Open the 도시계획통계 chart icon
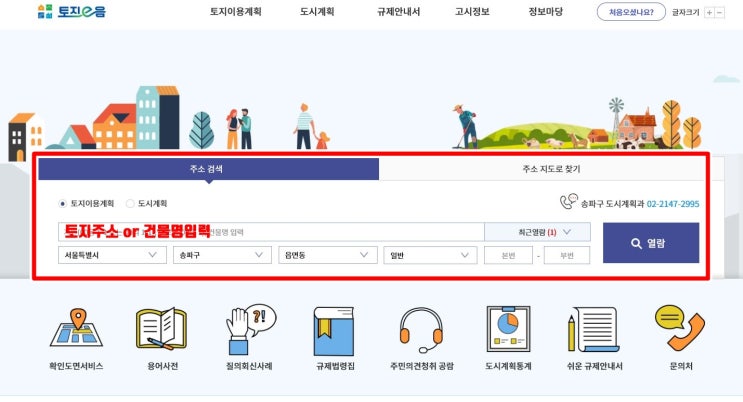Viewport: 743px width, 402px height. [508, 329]
